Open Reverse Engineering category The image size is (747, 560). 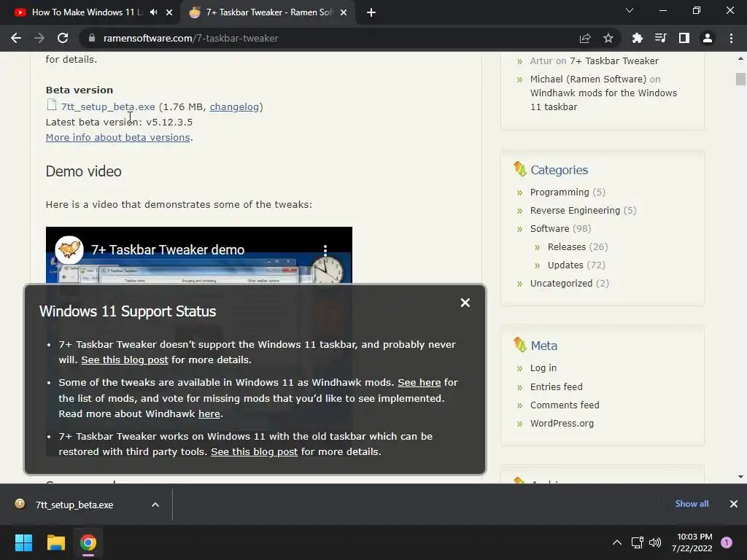(x=575, y=210)
